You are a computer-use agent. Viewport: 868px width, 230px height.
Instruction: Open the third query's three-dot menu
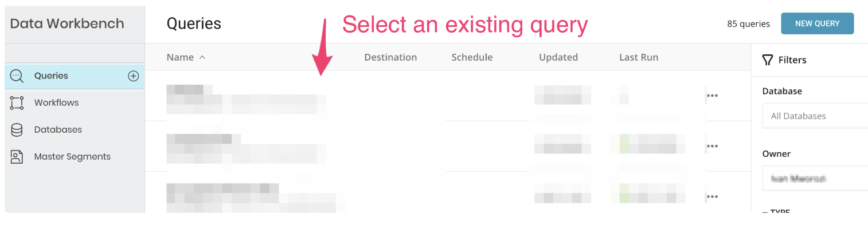click(x=712, y=196)
